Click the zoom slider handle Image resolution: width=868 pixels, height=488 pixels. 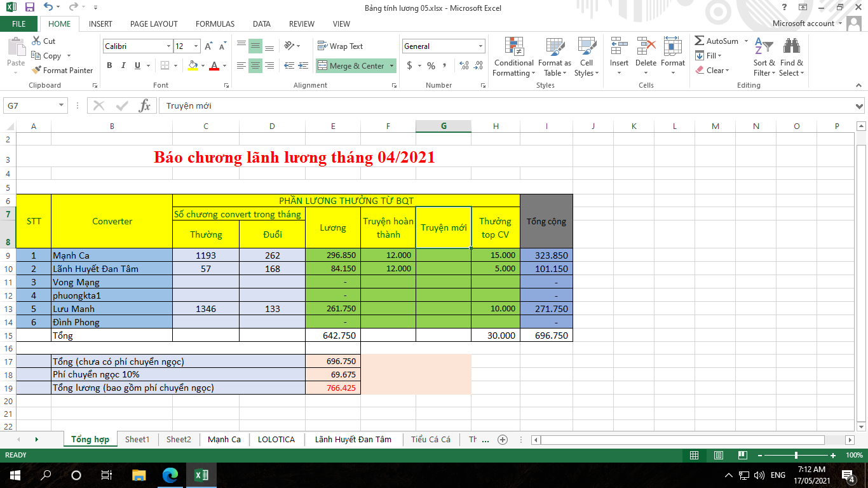pyautogui.click(x=796, y=456)
